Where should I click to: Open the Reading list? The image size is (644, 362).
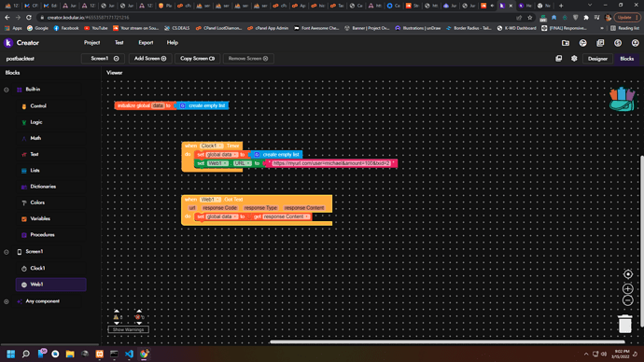coord(624,28)
